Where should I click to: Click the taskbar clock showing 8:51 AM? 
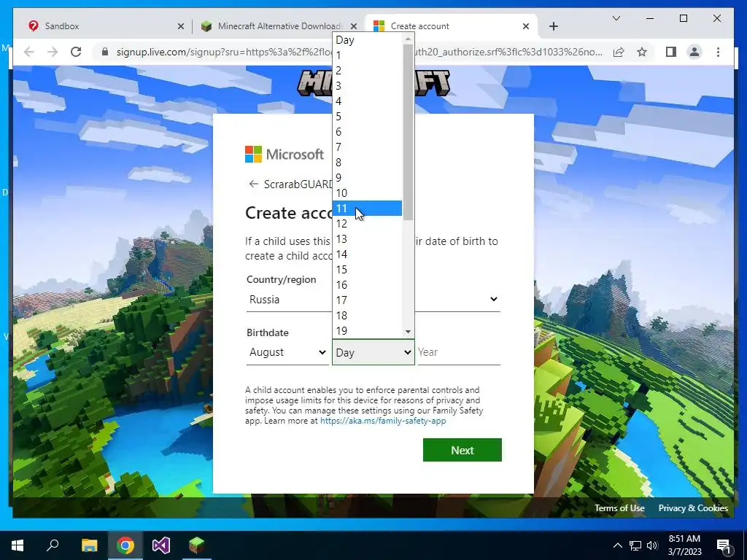(x=684, y=545)
